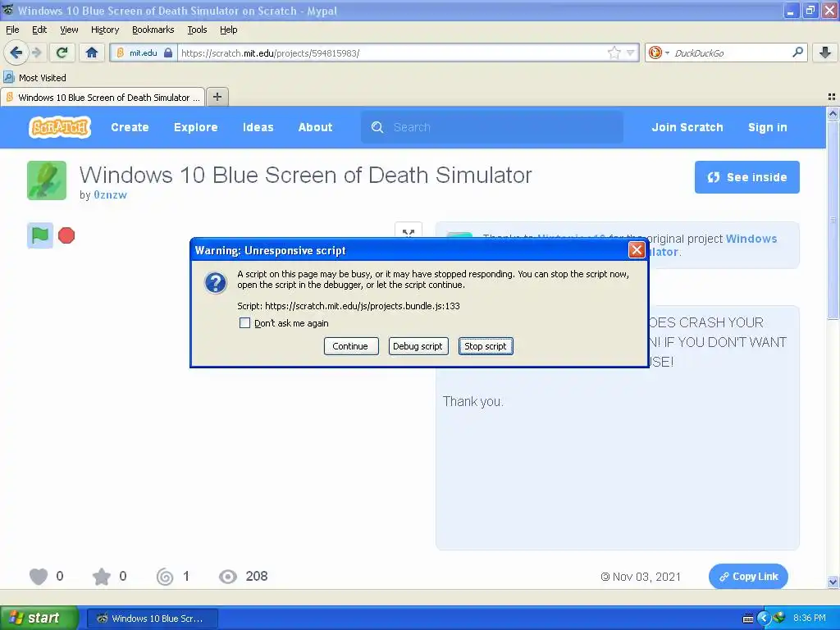Click the padlock site security icon
This screenshot has height=630, width=840.
tap(168, 52)
